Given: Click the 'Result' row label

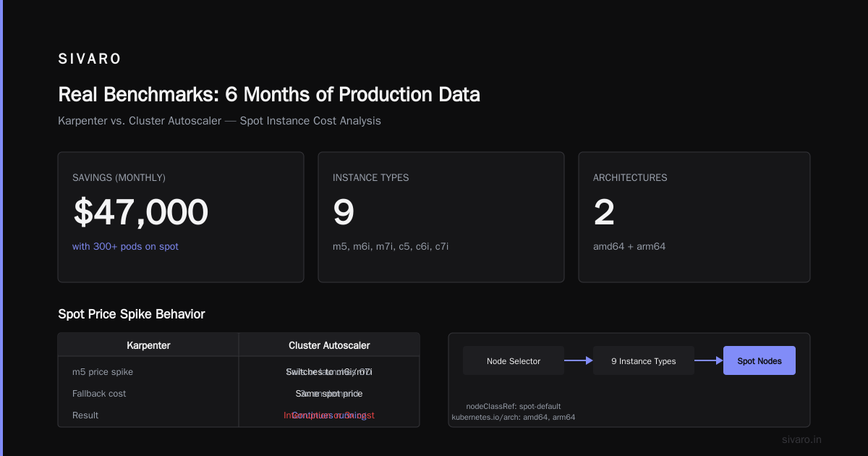Looking at the screenshot, I should click(85, 415).
